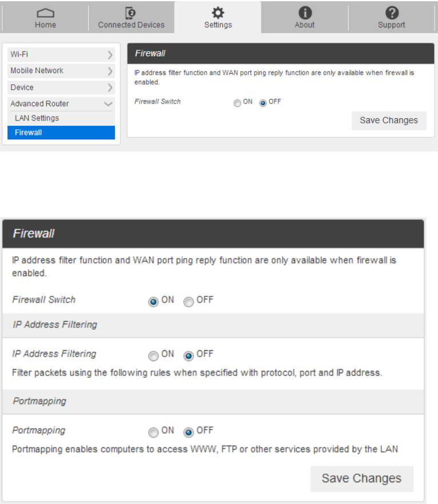Select OFF for top Firewall Switch
Image resolution: width=438 pixels, height=504 pixels.
tap(263, 103)
